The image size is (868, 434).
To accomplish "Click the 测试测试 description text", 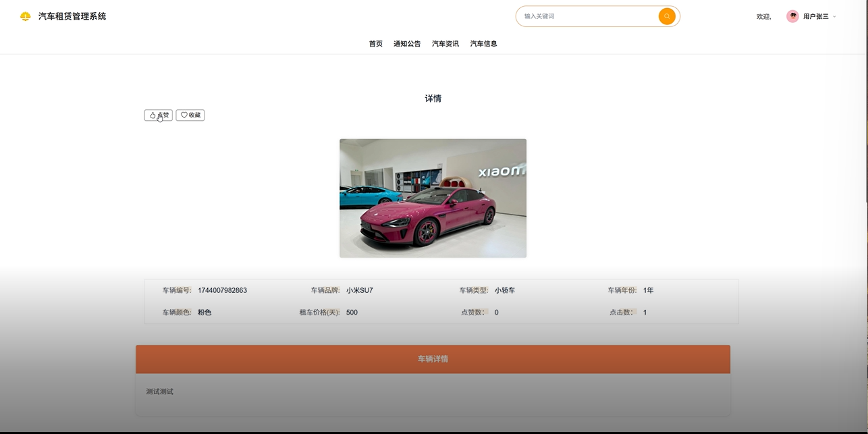I will 160,391.
